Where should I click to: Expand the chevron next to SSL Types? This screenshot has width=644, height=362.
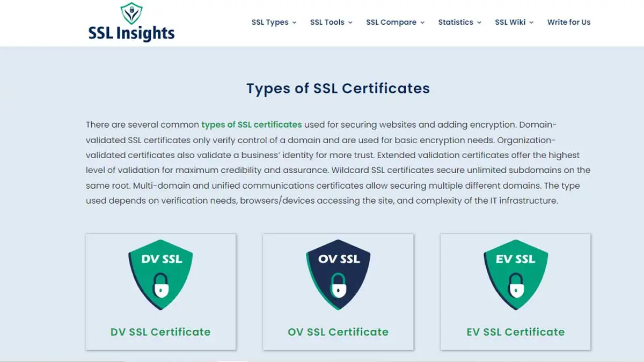(294, 23)
